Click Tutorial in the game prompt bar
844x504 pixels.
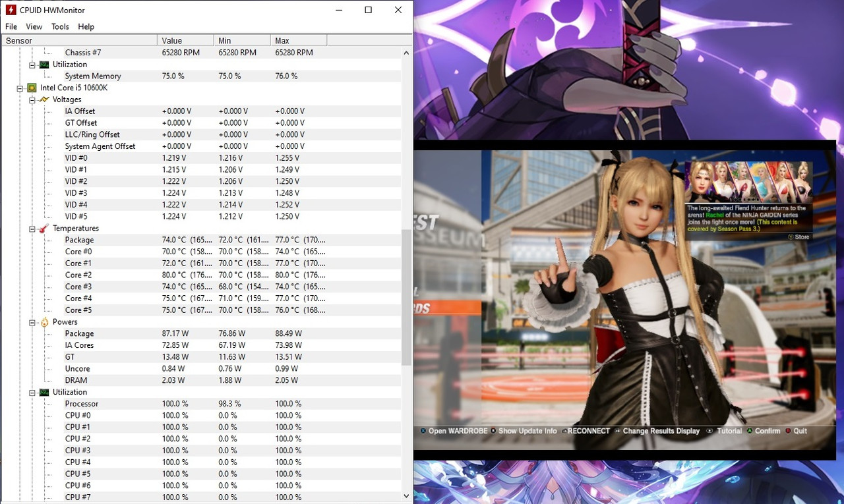coord(724,431)
